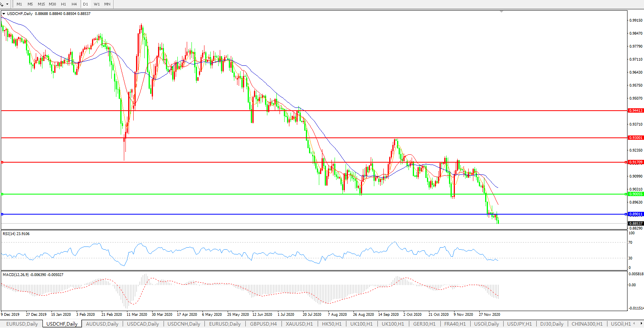
Task: Select the blue line's left end handle
Action: tap(2, 214)
